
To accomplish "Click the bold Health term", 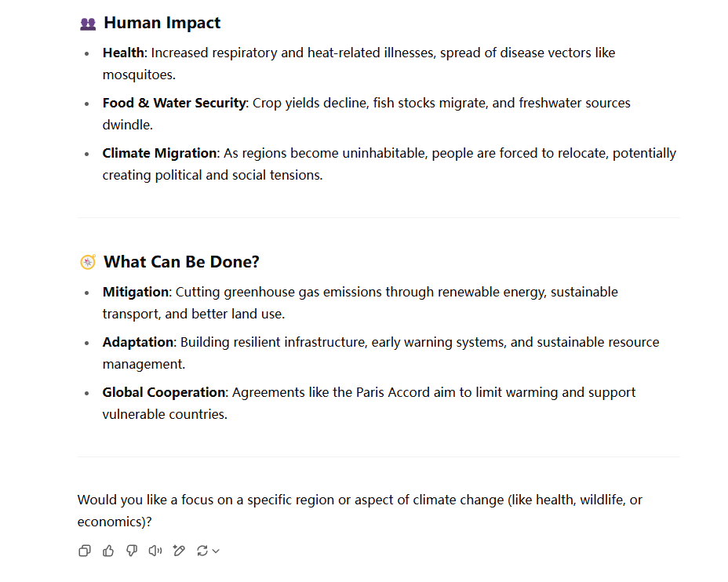I will (123, 53).
